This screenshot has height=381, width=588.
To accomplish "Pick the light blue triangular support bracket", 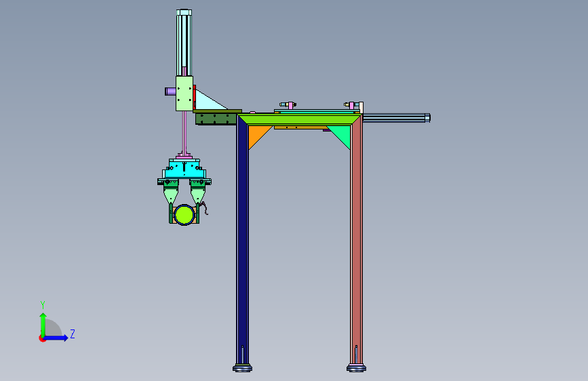I will coord(207,100).
